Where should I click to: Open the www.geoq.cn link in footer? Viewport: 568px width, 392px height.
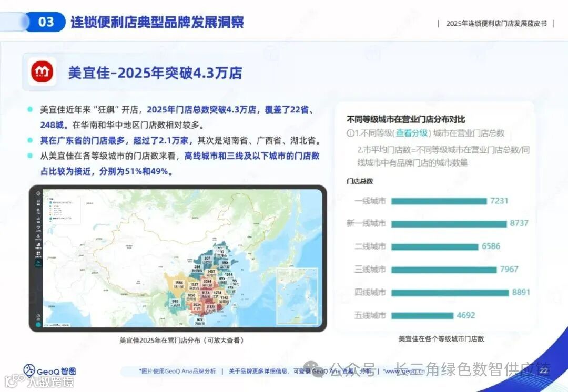tap(403, 371)
